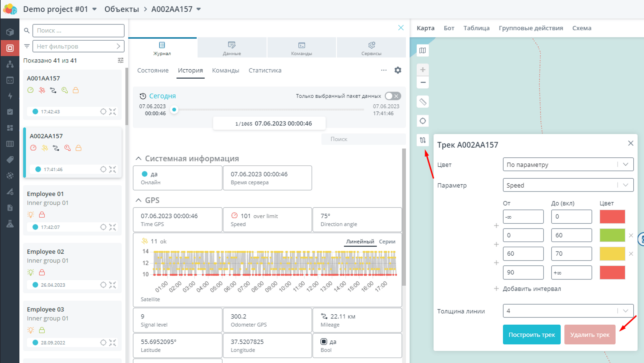Open the Толщина линии dropdown
644x363 pixels.
tap(568, 311)
